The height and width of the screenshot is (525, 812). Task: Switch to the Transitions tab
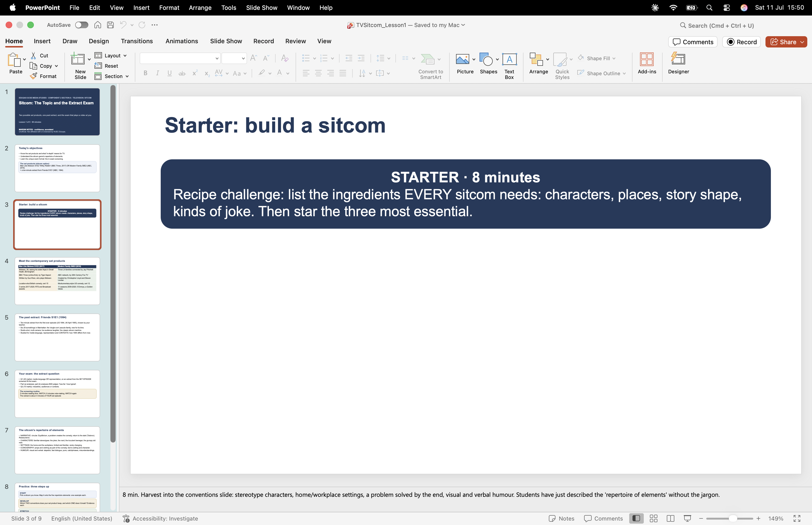[x=137, y=41]
